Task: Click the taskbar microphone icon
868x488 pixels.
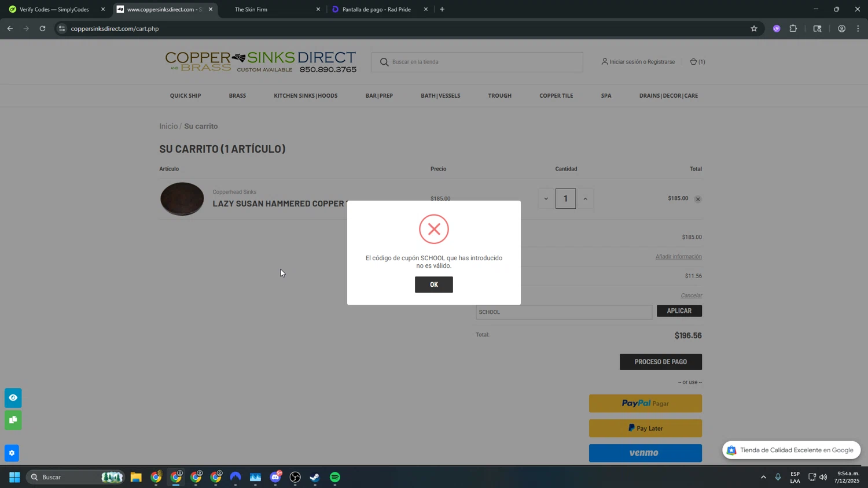Action: (778, 477)
